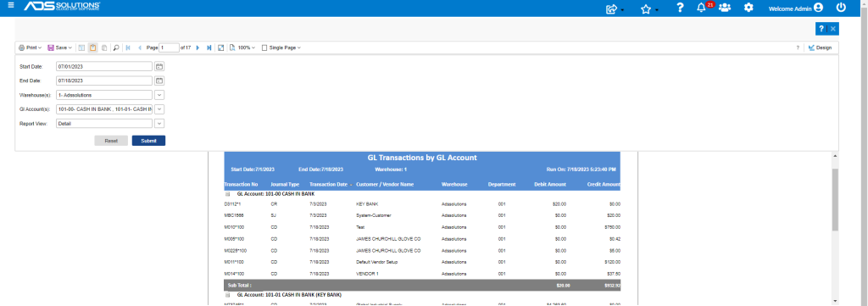This screenshot has height=306, width=868.
Task: Expand the GL Account(s) dropdown arrow
Action: [159, 109]
